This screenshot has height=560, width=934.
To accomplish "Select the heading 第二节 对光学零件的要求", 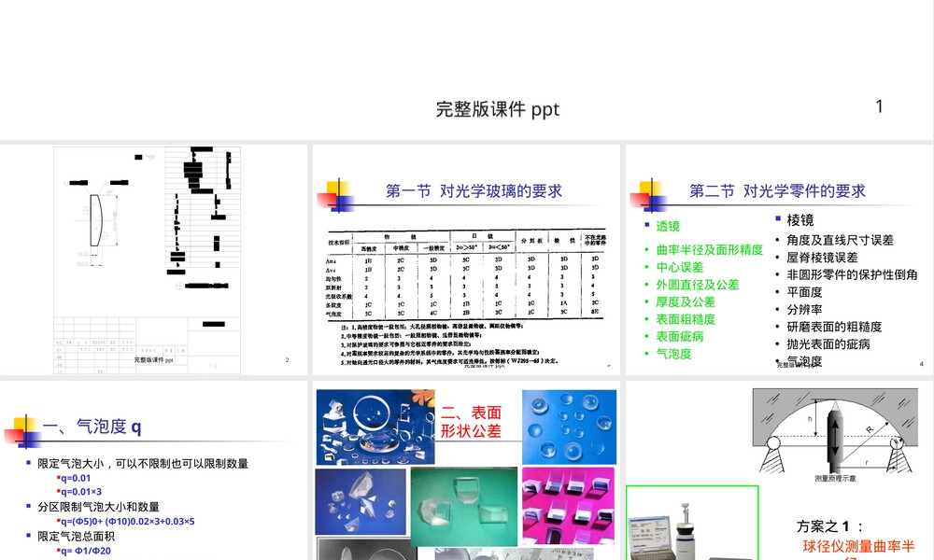I will [777, 191].
